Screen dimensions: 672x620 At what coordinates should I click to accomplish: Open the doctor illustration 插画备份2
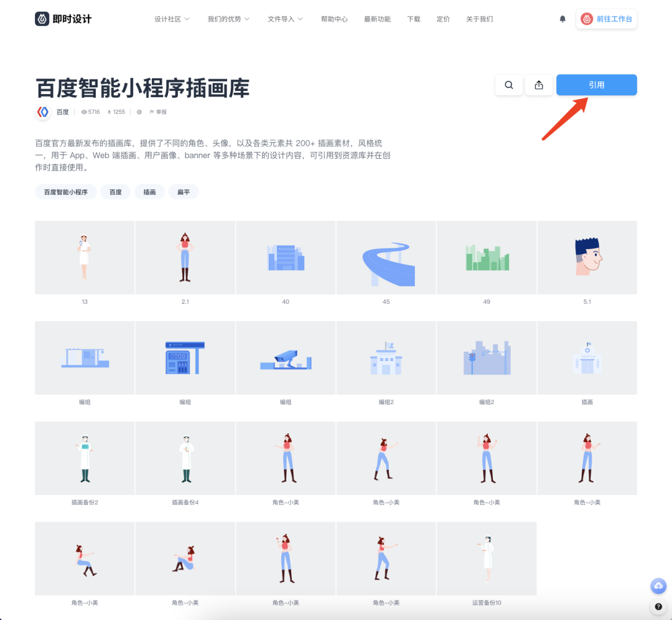85,458
